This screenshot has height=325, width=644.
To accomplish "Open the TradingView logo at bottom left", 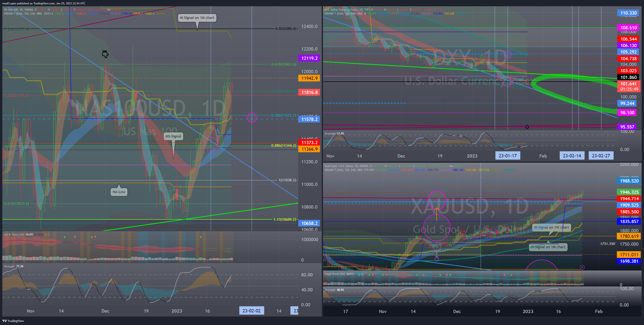I will tap(13, 321).
